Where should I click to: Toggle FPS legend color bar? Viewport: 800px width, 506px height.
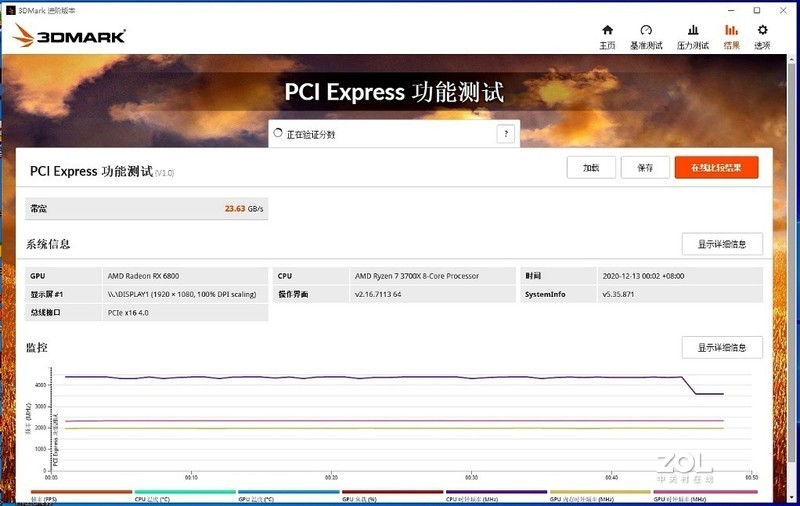[x=82, y=492]
